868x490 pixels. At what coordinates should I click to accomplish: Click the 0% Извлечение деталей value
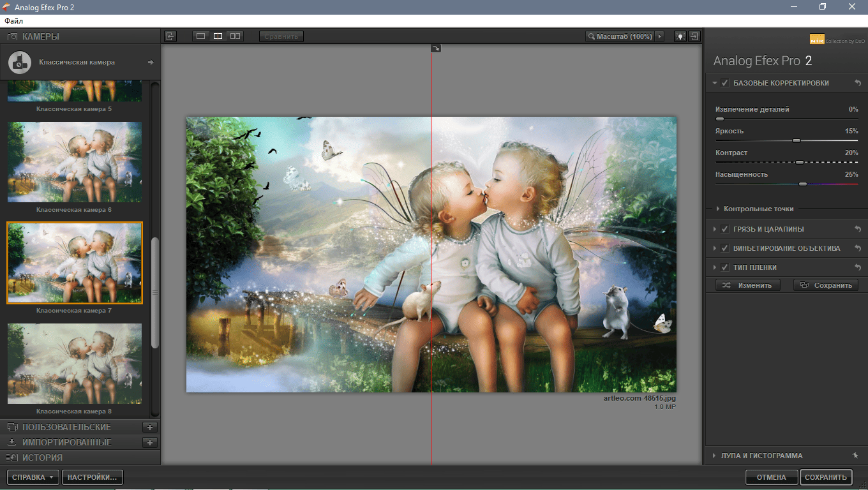(853, 109)
